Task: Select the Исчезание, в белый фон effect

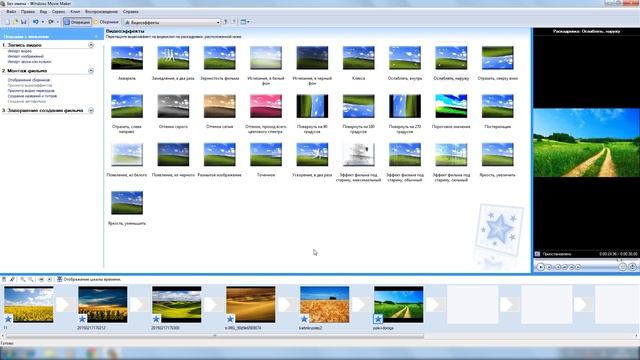Action: coord(266,58)
